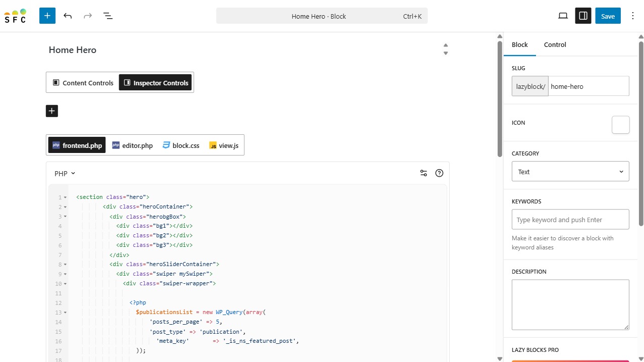This screenshot has height=362, width=644.
Task: Click the blue block inserter plus button
Action: 47,16
